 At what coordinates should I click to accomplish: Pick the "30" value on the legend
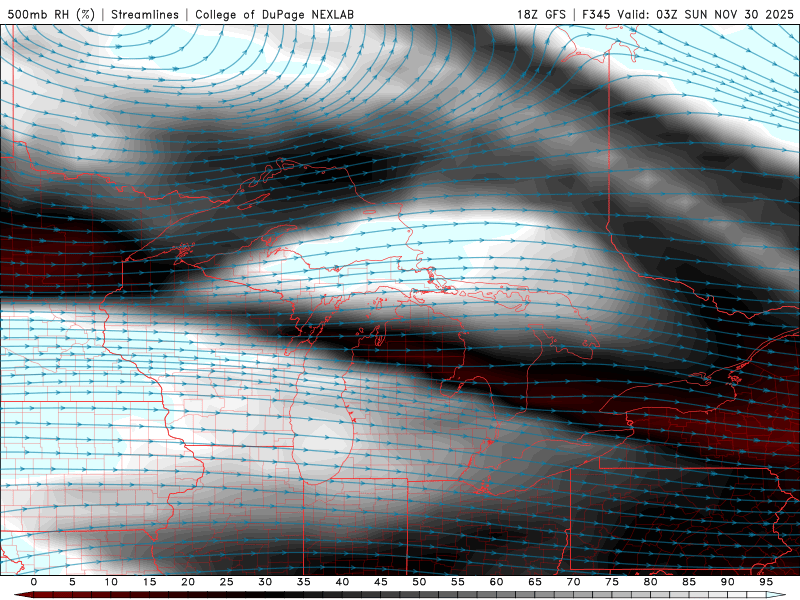(x=265, y=582)
